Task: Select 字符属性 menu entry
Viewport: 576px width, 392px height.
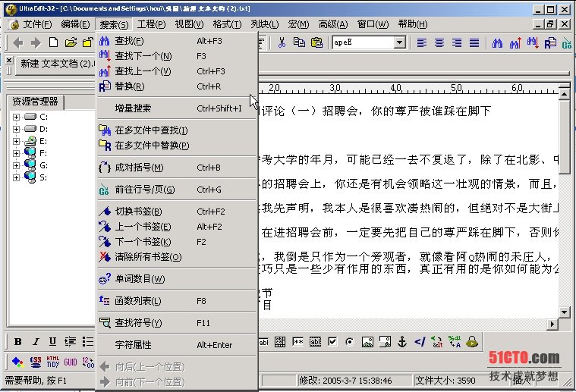Action: pos(177,345)
